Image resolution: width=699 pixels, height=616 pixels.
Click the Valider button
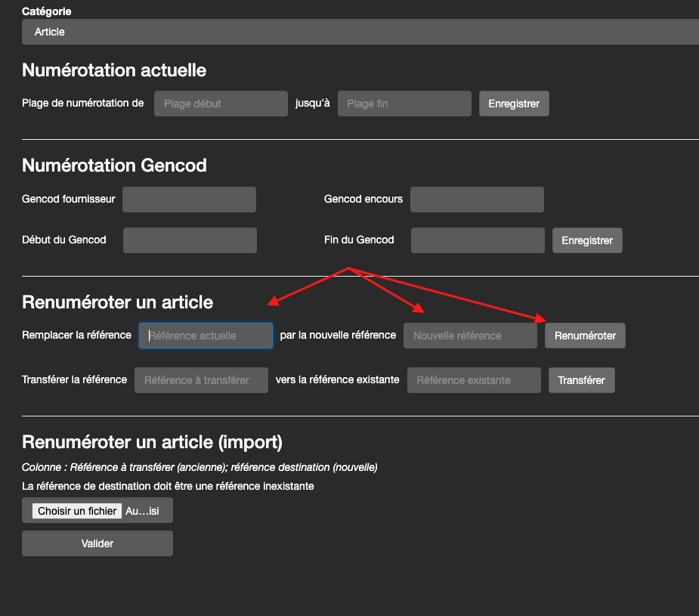(97, 543)
